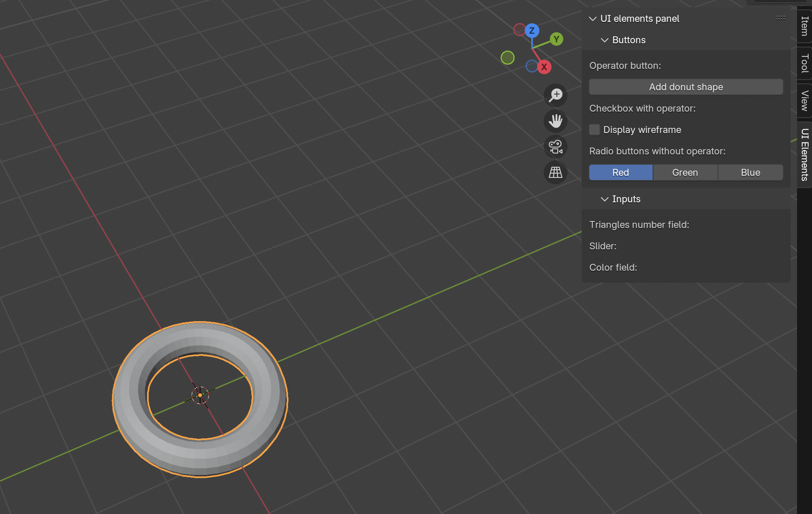Click the zoom magnifier icon in viewport
This screenshot has width=812, height=514.
tap(556, 95)
